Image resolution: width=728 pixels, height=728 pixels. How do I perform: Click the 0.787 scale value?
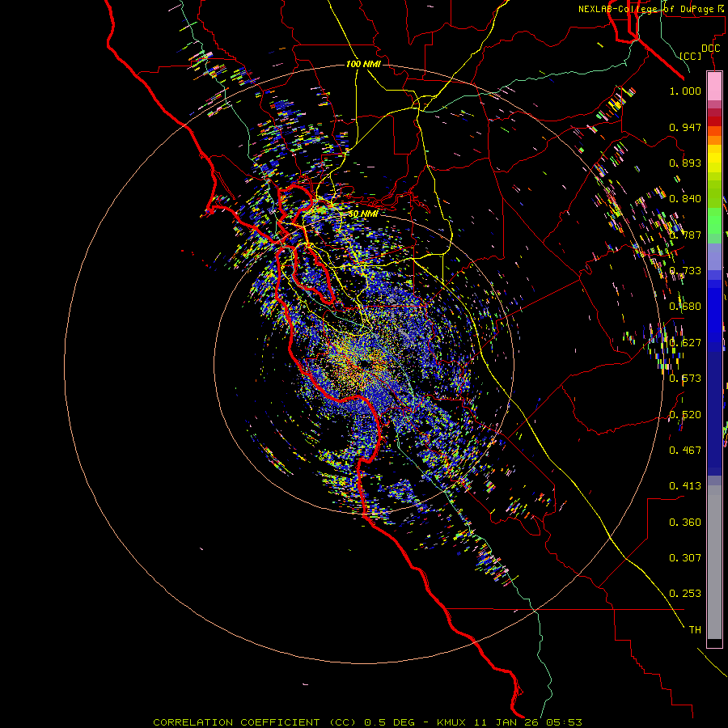click(x=685, y=235)
